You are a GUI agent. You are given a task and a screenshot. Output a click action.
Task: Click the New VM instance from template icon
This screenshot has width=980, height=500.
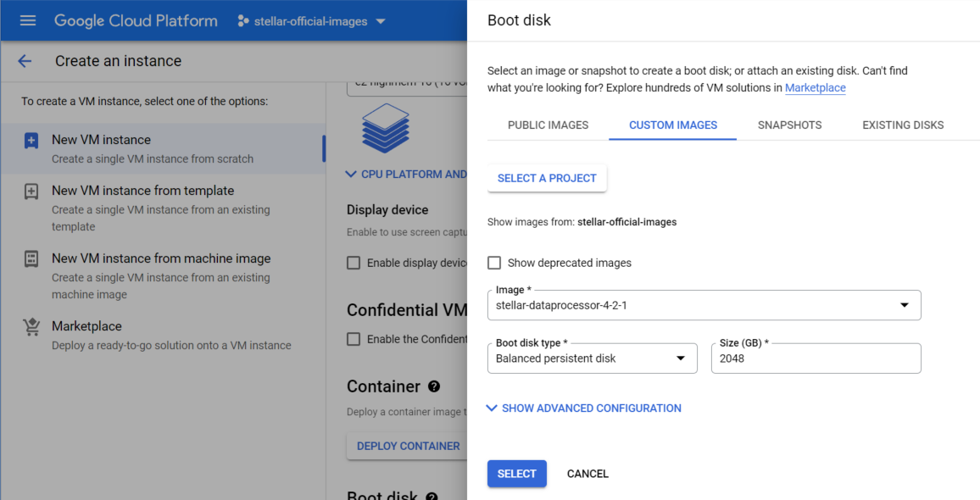[x=31, y=192]
